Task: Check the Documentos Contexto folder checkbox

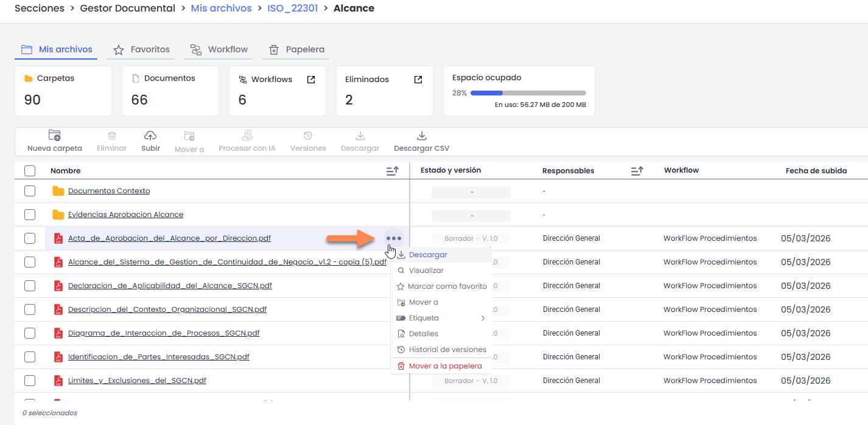Action: point(30,191)
